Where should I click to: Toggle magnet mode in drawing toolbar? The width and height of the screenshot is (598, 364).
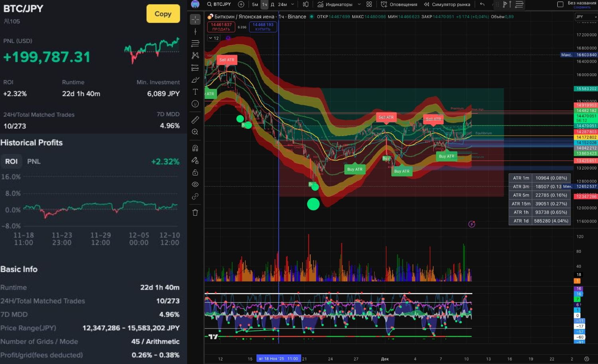tap(195, 148)
